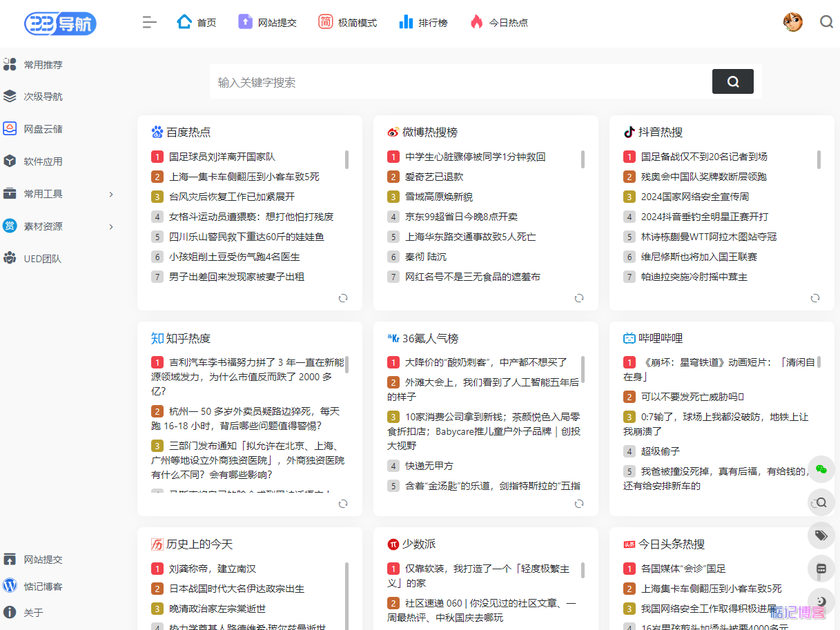
Task: Click the 抖音热搜 card title
Action: [x=661, y=132]
